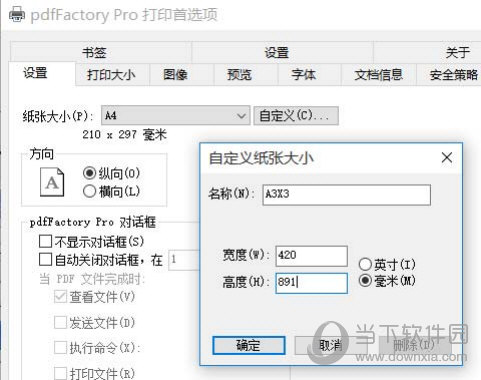Screen dimensions: 481x380
Task: Click the 自定义纸张大小 dialog title
Action: coord(261,158)
